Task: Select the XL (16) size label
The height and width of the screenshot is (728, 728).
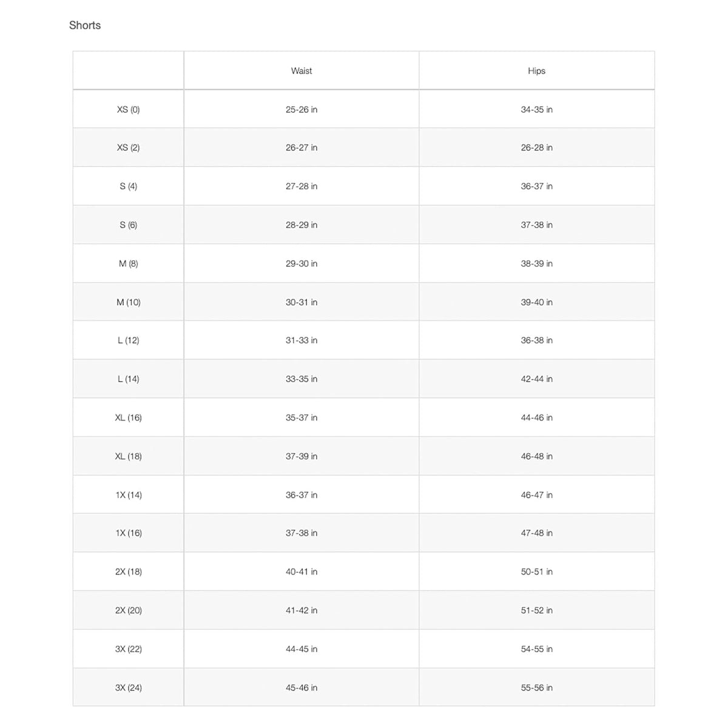Action: click(x=128, y=418)
